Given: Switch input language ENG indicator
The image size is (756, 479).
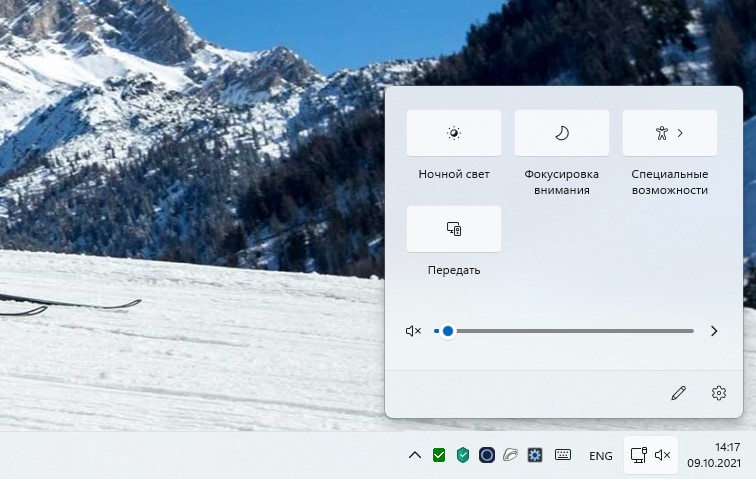Looking at the screenshot, I should pos(601,455).
